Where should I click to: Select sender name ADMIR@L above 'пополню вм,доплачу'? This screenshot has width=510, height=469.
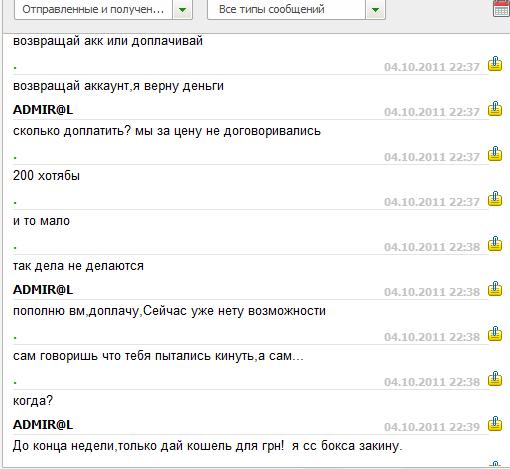click(43, 290)
